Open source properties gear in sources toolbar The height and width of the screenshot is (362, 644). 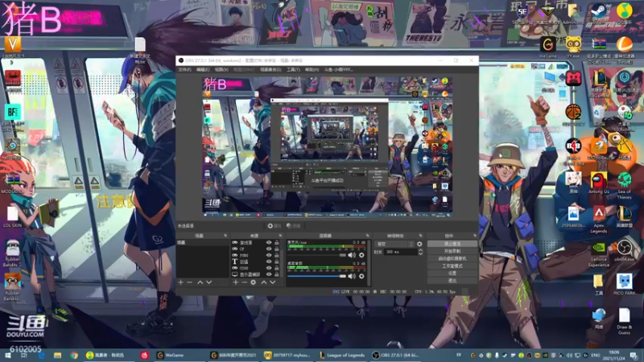[254, 282]
